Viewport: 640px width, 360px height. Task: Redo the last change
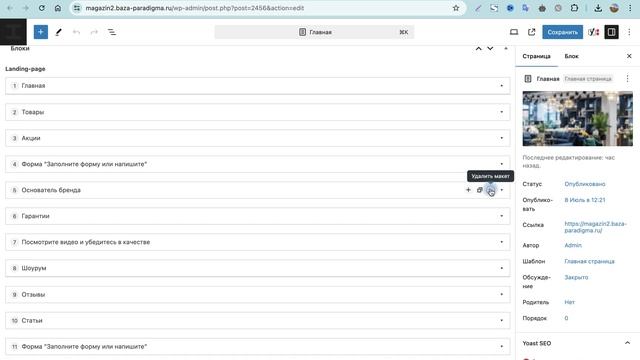[x=94, y=32]
